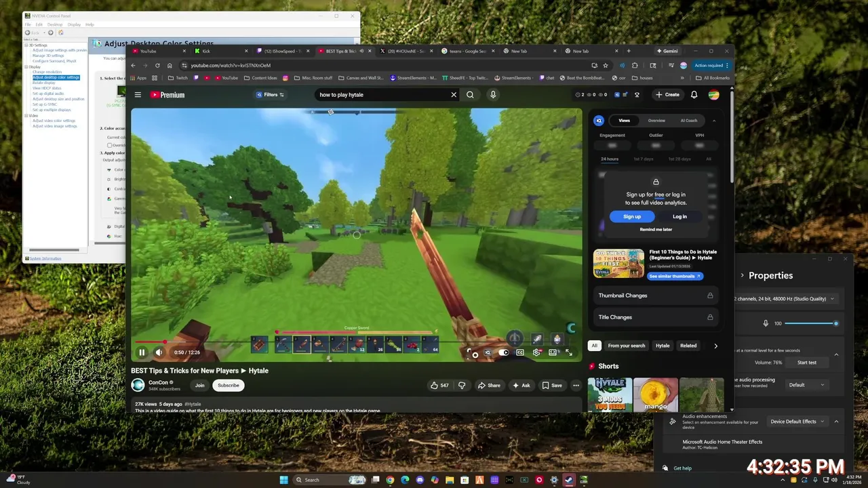The height and width of the screenshot is (488, 868).
Task: Open the Twitch bookmark folder
Action: point(178,78)
